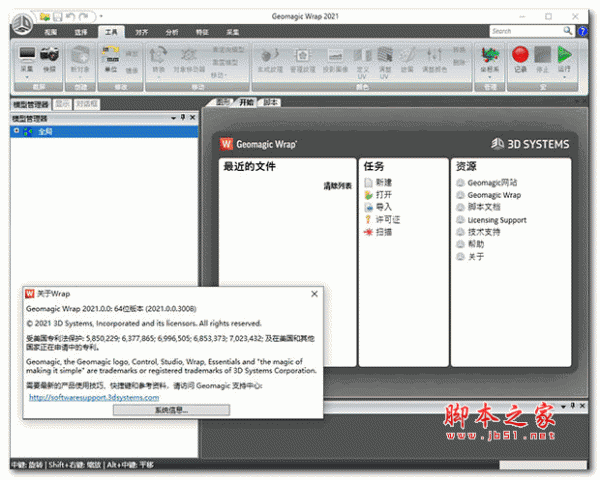Open model manager panel options dropdown arrow
This screenshot has height=480, width=600.
point(173,118)
